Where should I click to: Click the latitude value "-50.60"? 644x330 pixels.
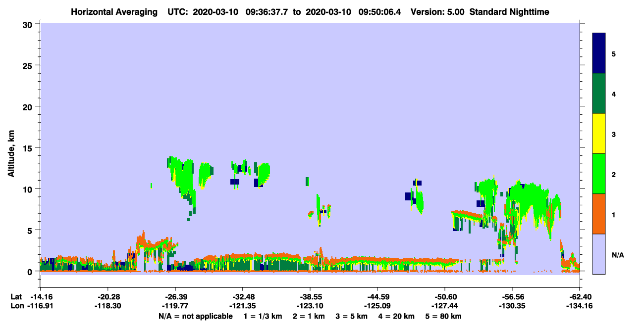point(444,297)
